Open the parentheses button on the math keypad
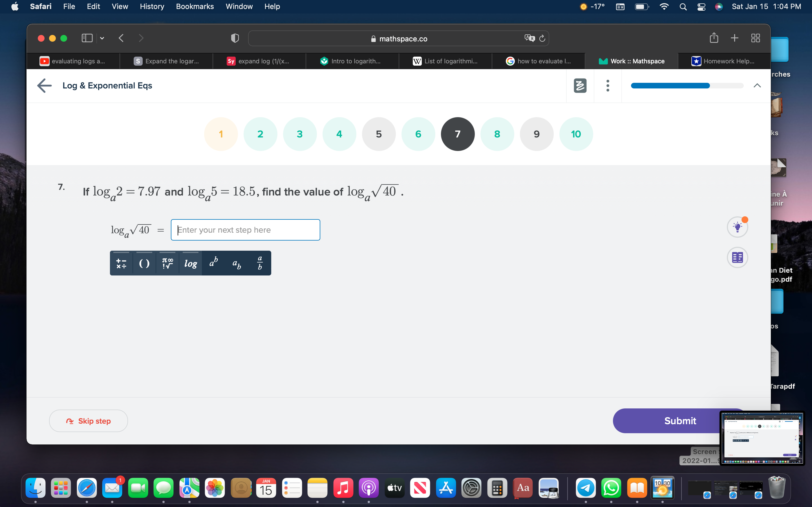Screen dimensions: 812x507 (144, 263)
